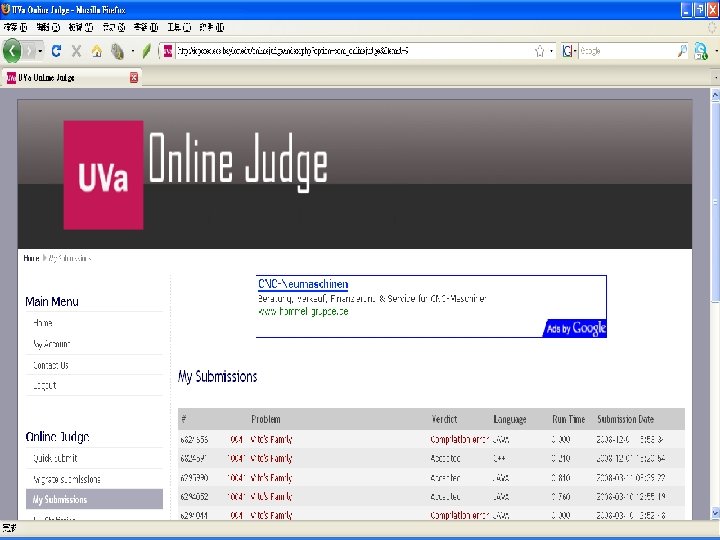Image resolution: width=720 pixels, height=540 pixels.
Task: Click the UVa site favicon in address bar
Action: coord(168,51)
